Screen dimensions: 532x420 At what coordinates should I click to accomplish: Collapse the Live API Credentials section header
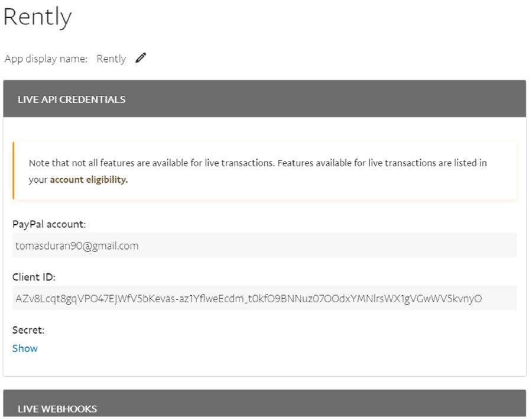click(x=264, y=99)
